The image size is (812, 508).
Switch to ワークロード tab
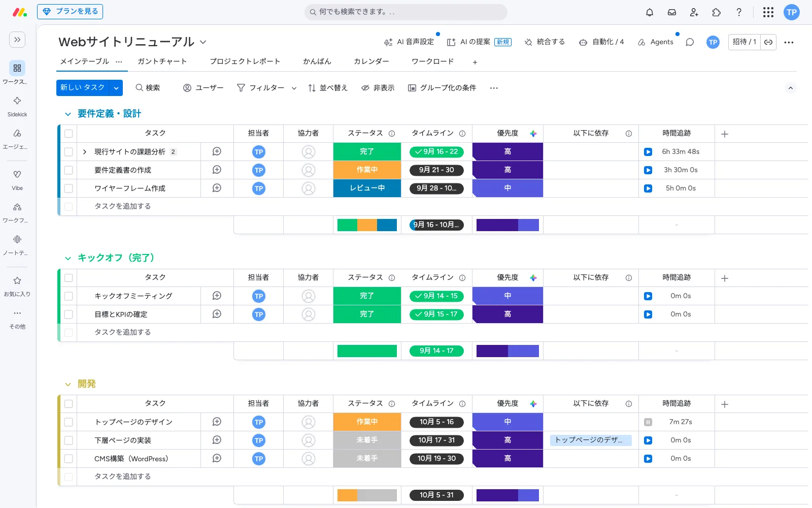pos(432,61)
